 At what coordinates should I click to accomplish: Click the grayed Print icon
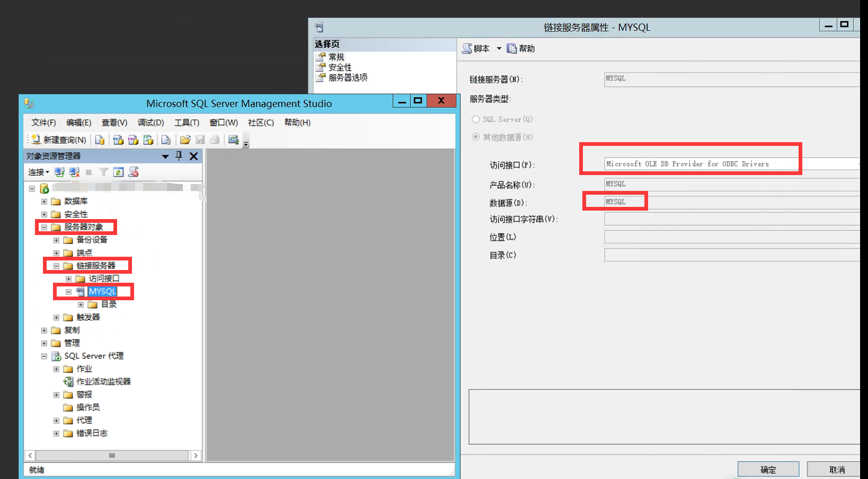click(x=215, y=140)
